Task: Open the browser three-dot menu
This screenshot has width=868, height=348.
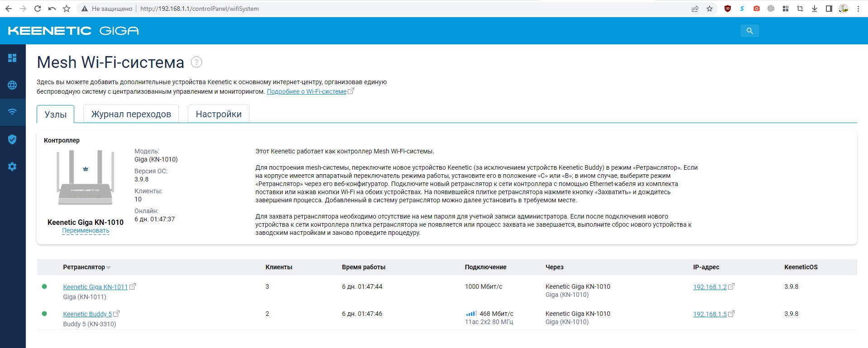Action: click(x=858, y=9)
